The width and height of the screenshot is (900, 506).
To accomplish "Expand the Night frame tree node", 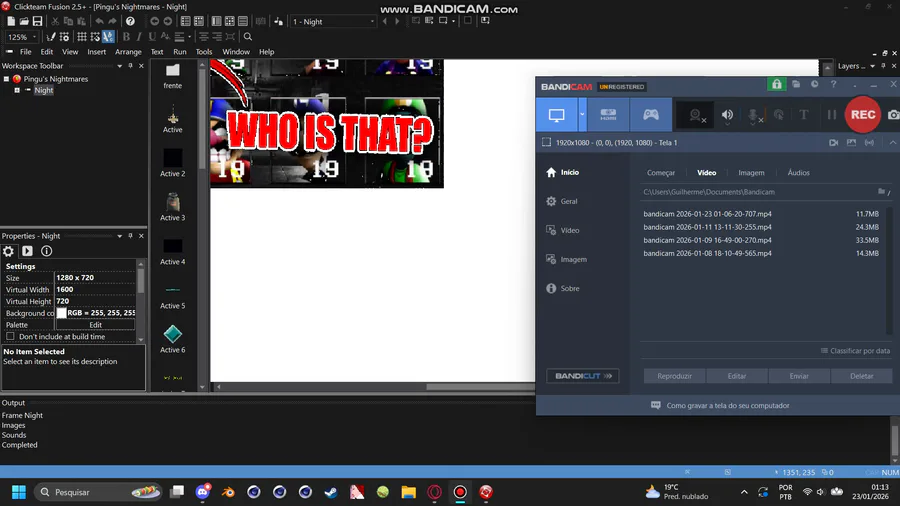I will pyautogui.click(x=17, y=90).
